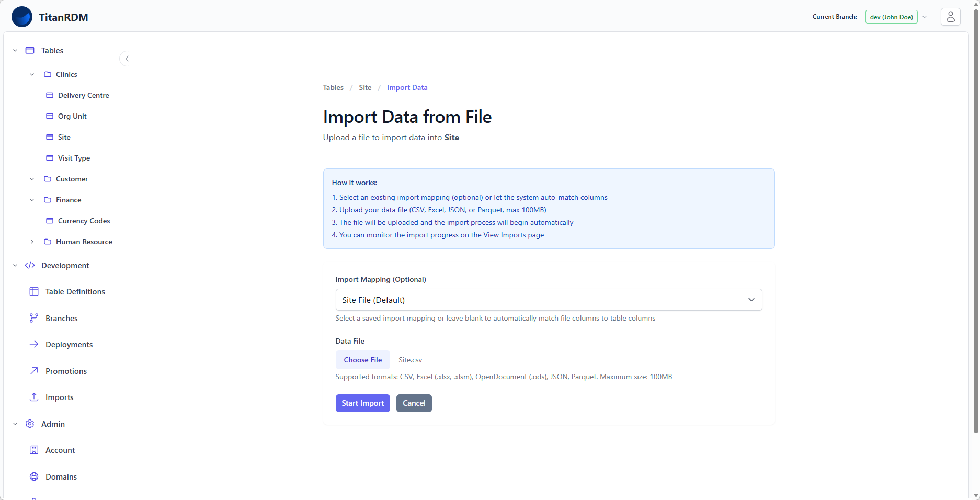Screen dimensions: 980x500
Task: Click the scrollbar up arrow
Action: point(976,4)
